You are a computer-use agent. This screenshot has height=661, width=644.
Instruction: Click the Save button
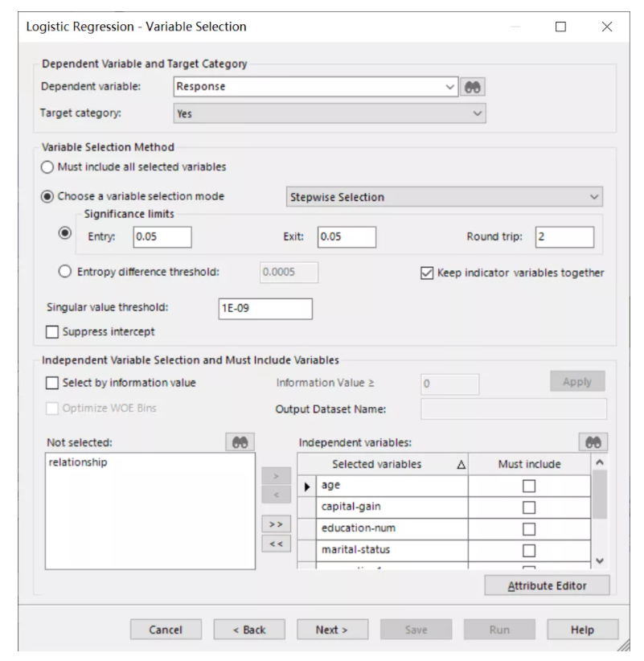coord(416,630)
